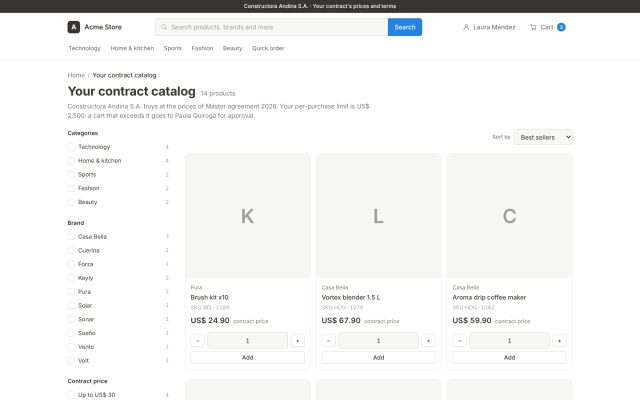The height and width of the screenshot is (400, 640).
Task: Add Aroma drip coffee maker to cart
Action: 509,358
